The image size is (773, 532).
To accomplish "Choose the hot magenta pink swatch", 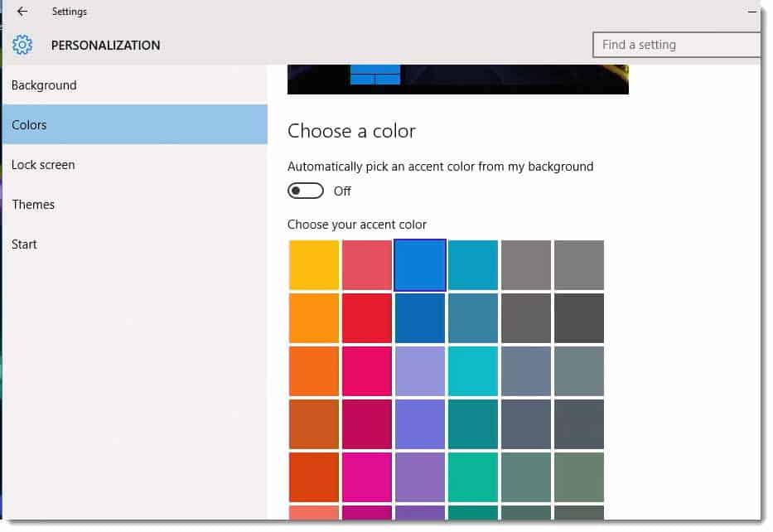I will (x=367, y=477).
